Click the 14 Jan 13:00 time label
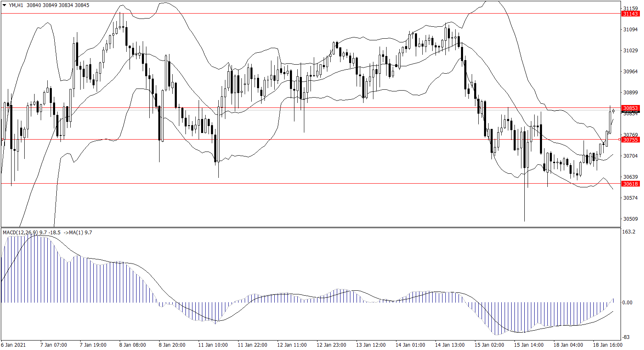644x350 pixels. coord(449,345)
